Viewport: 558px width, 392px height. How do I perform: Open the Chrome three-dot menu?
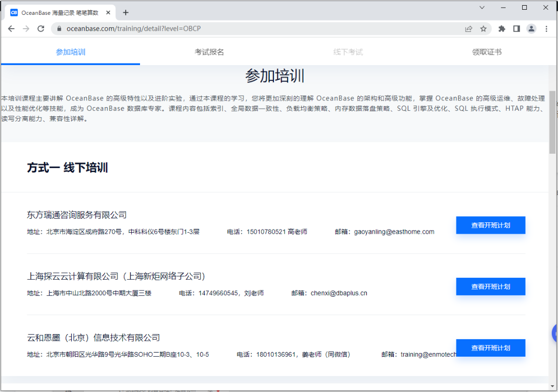pyautogui.click(x=546, y=29)
